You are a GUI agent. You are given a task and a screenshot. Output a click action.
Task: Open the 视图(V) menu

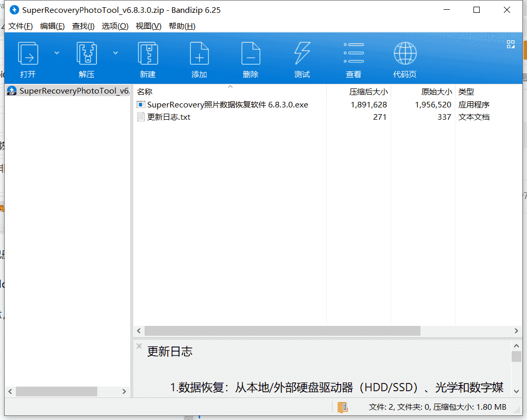[x=148, y=26]
